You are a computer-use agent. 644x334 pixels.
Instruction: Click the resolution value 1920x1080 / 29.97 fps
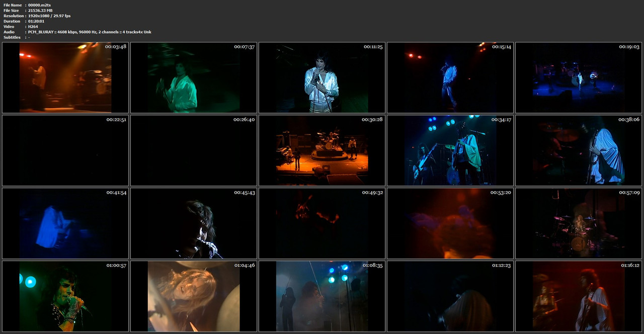(x=49, y=16)
